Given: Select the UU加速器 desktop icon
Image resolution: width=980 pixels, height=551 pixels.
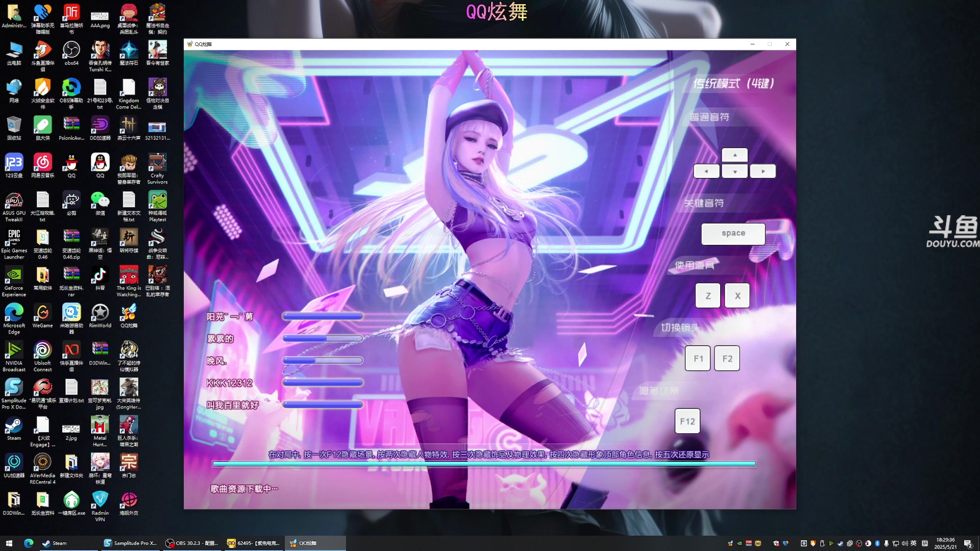Looking at the screenshot, I should click(14, 465).
